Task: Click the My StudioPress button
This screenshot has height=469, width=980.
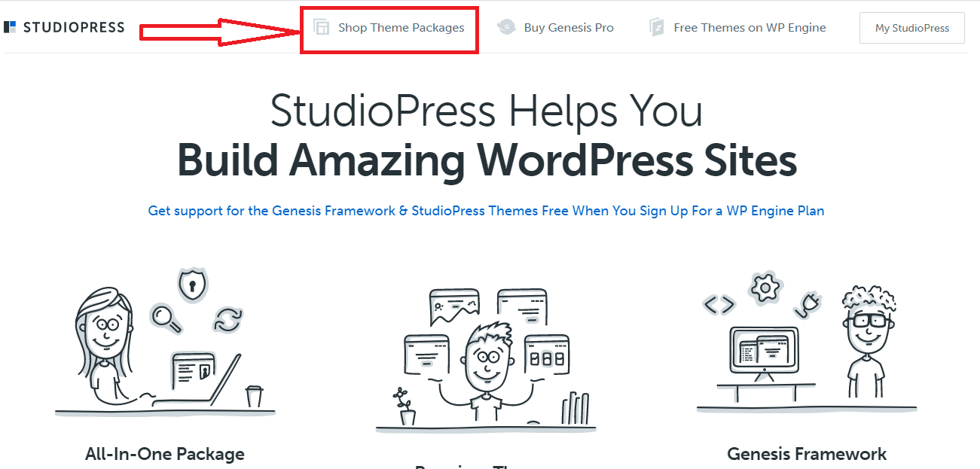Action: point(911,28)
